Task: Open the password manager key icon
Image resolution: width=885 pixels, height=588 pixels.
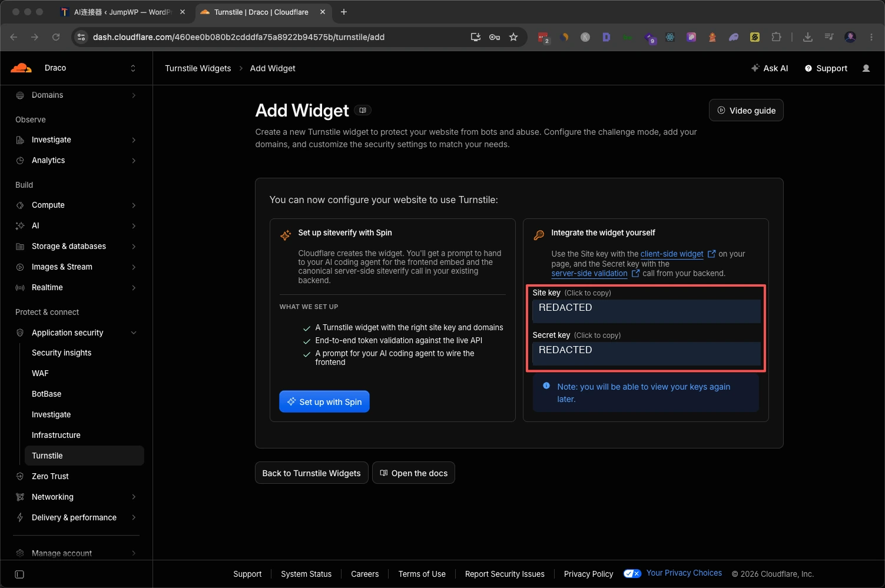Action: tap(495, 37)
